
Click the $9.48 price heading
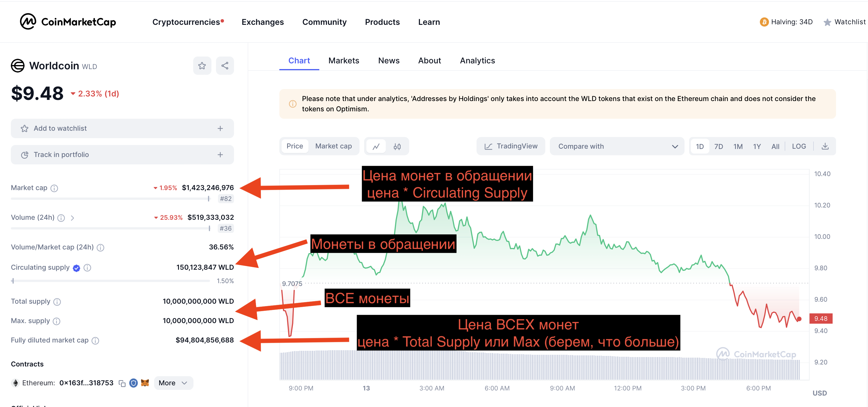click(37, 94)
